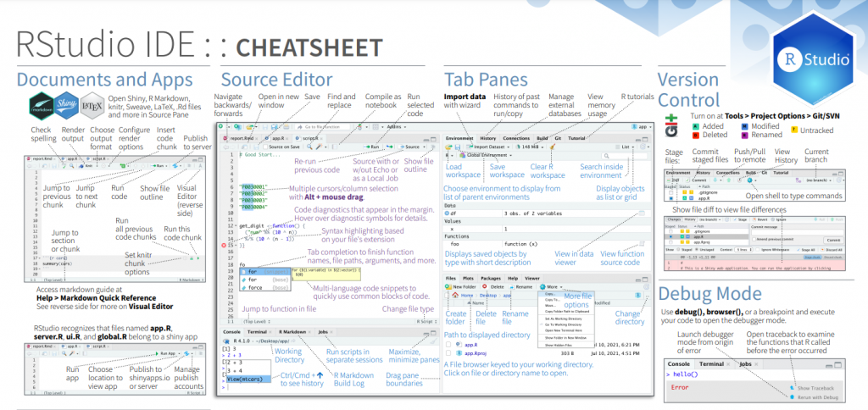Click the Push up-arrow icon in Git tab
This screenshot has width=868, height=410.
click(x=728, y=180)
